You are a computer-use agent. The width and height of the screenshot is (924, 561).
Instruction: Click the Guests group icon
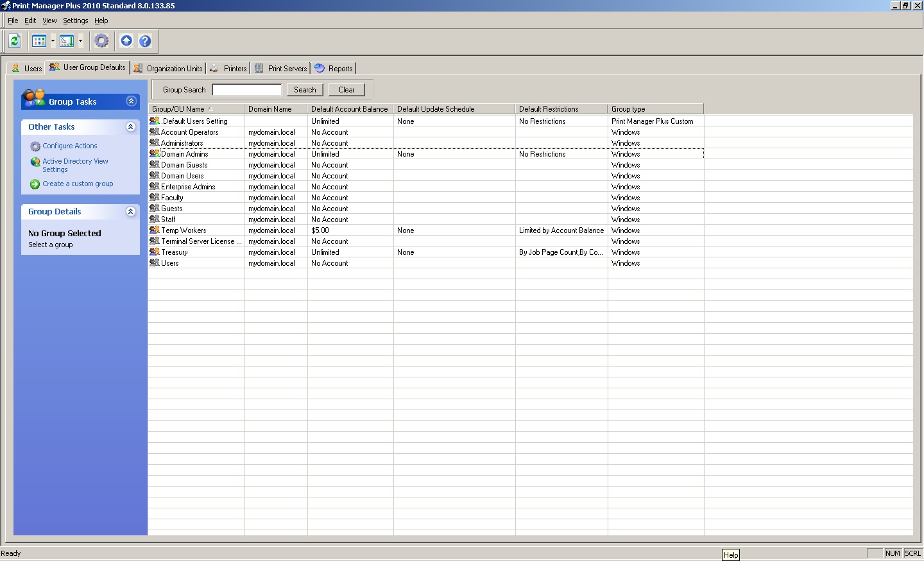coord(155,208)
